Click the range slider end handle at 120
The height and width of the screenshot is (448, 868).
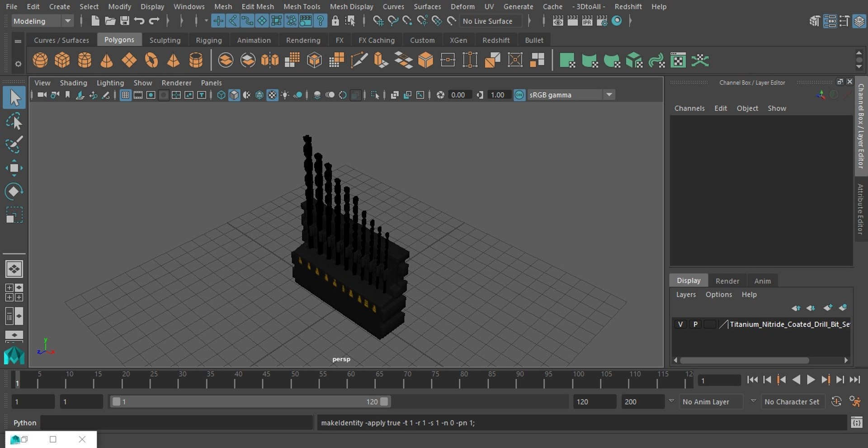pos(384,401)
